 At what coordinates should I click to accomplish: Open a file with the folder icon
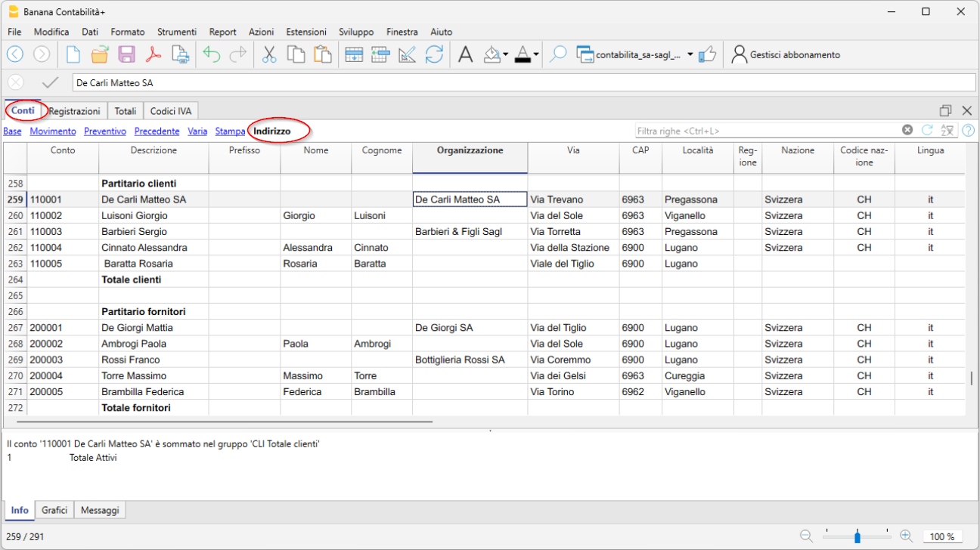pos(100,54)
